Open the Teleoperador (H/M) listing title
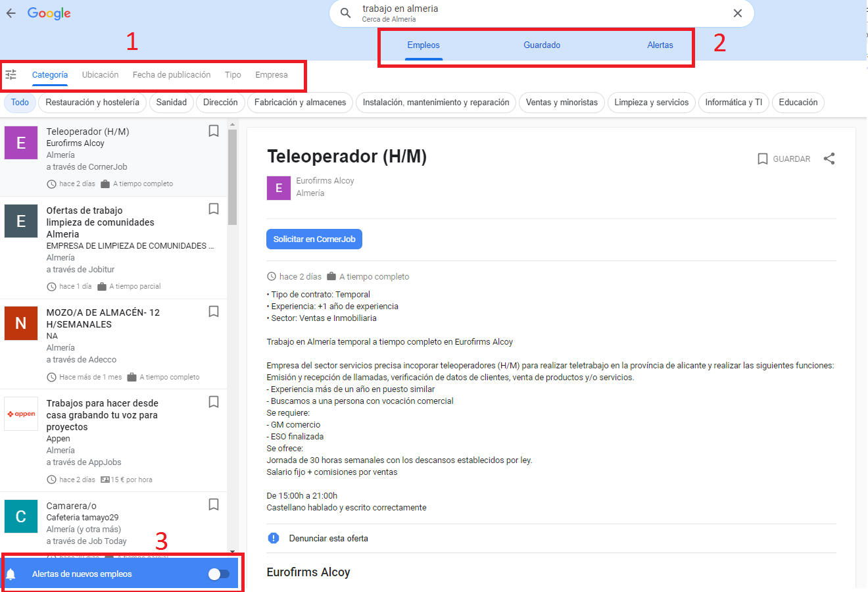This screenshot has height=592, width=868. point(87,132)
